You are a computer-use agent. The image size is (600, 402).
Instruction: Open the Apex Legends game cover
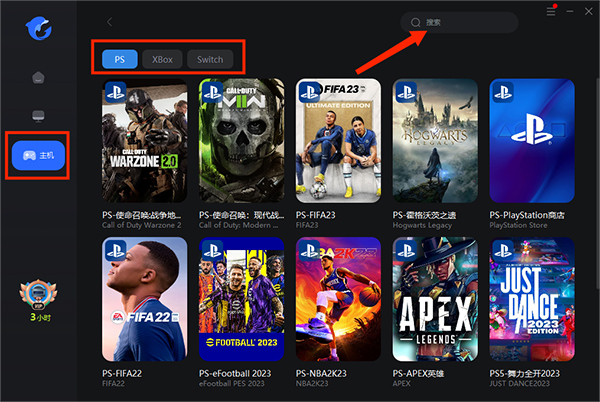coord(435,297)
